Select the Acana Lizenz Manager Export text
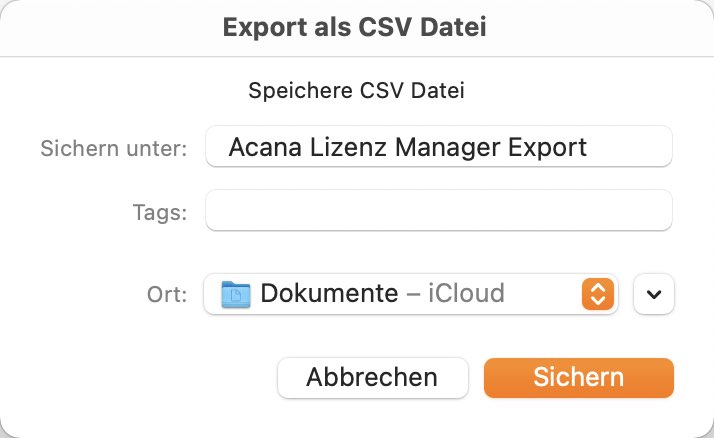 click(408, 148)
